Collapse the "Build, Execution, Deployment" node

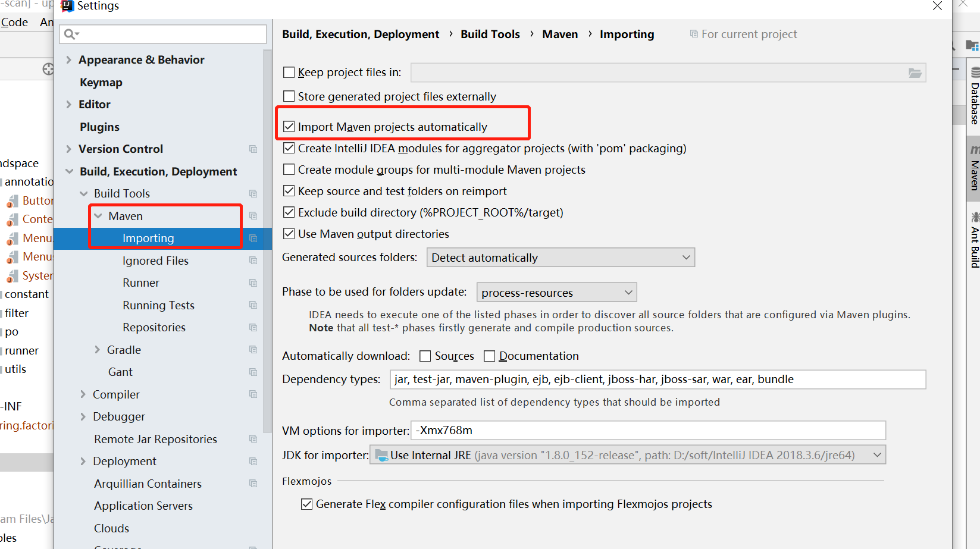(x=70, y=171)
